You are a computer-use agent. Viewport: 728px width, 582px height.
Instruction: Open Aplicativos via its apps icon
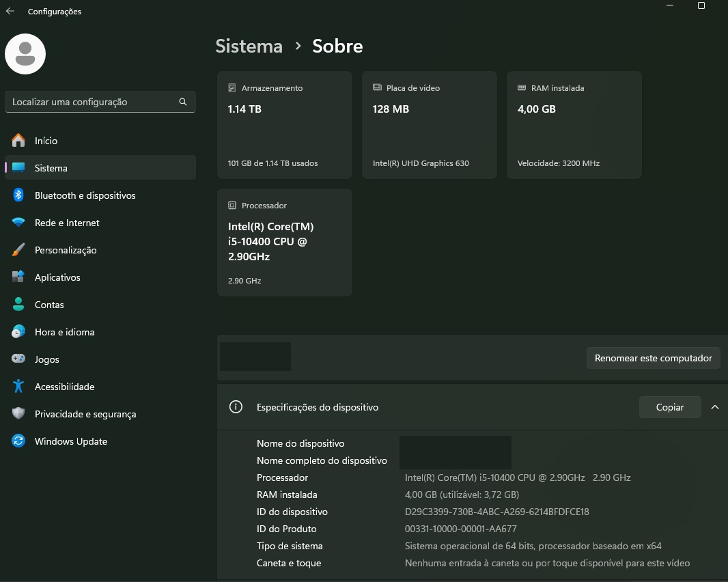pyautogui.click(x=17, y=277)
